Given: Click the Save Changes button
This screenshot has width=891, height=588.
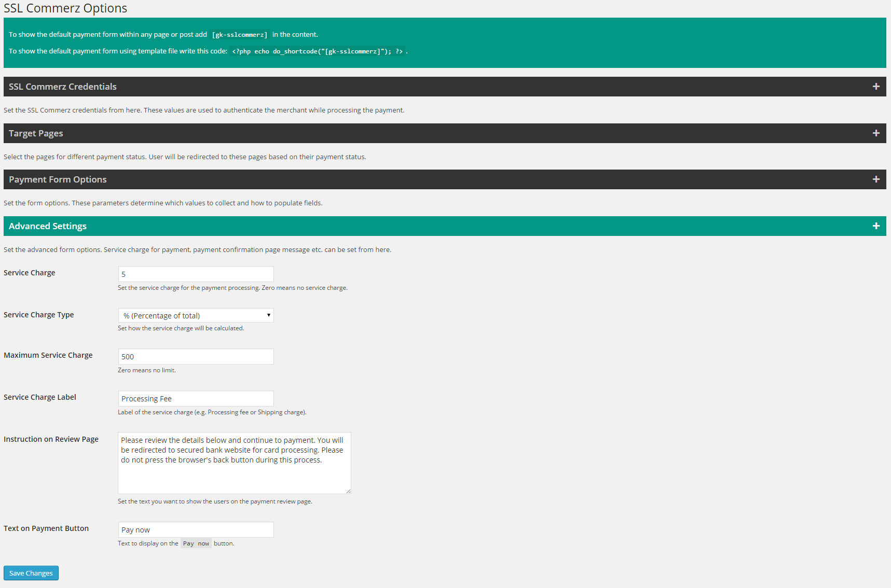Looking at the screenshot, I should click(31, 573).
